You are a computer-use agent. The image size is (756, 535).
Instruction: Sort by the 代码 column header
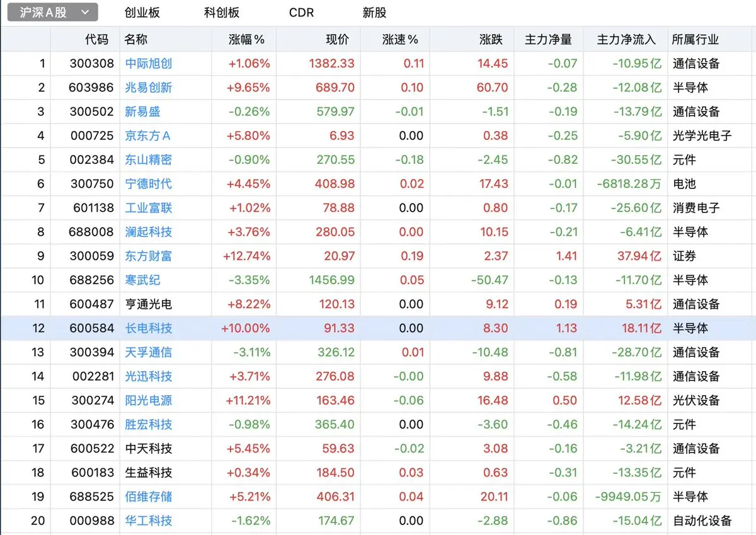click(96, 39)
